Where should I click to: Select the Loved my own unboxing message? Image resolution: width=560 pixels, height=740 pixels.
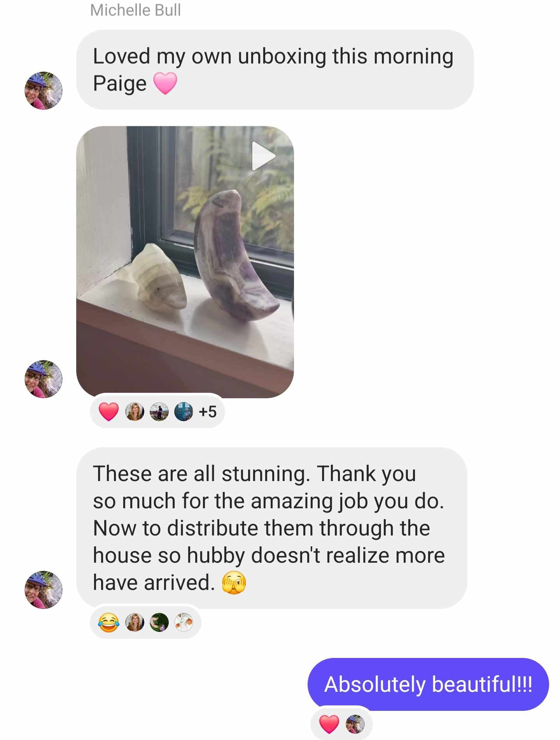click(275, 70)
